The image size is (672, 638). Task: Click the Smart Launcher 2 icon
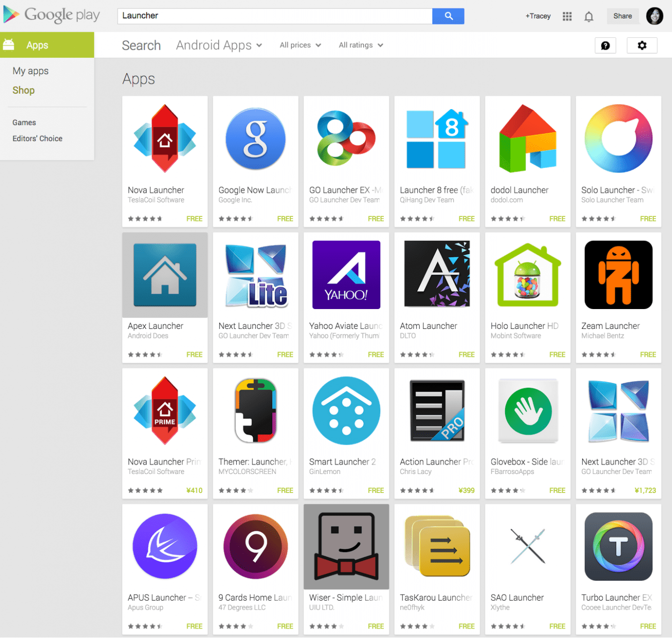[346, 411]
